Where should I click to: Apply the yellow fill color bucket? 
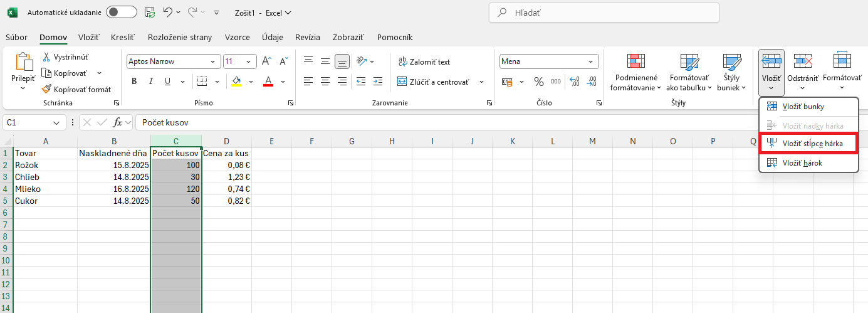(236, 82)
